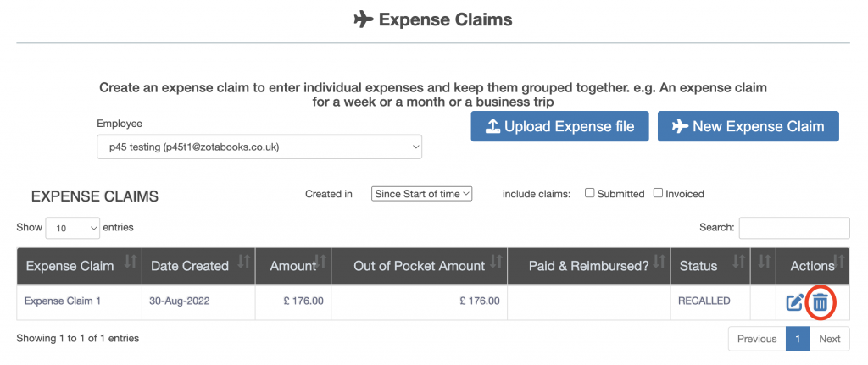
Task: Open the Created in period dropdown
Action: (x=421, y=194)
